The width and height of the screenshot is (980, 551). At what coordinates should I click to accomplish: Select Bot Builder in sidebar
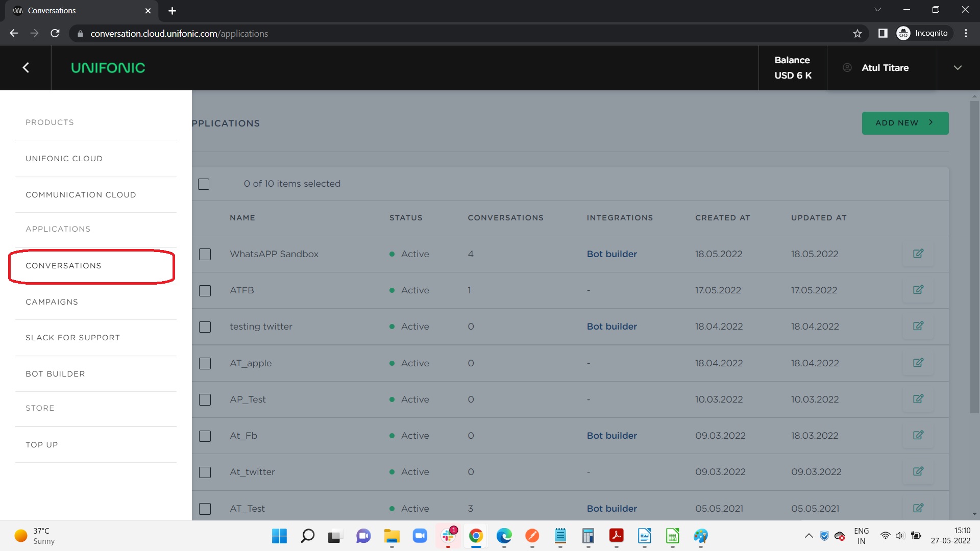[x=55, y=374]
